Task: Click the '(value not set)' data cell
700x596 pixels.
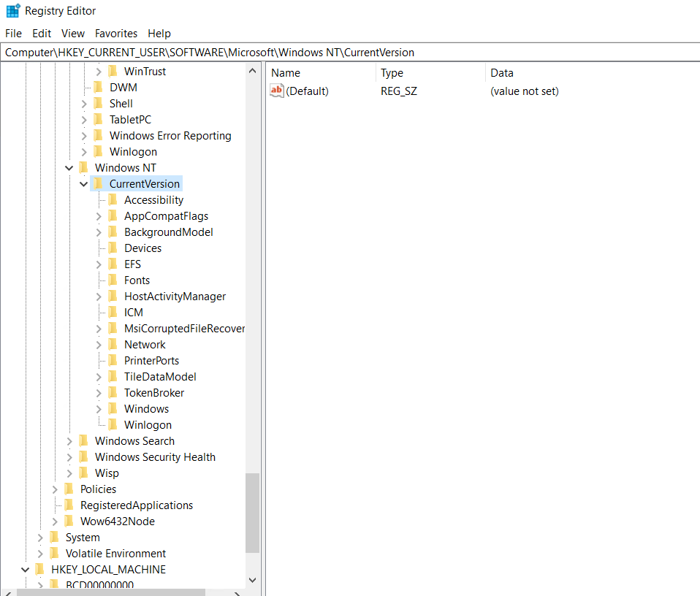Action: tap(525, 91)
